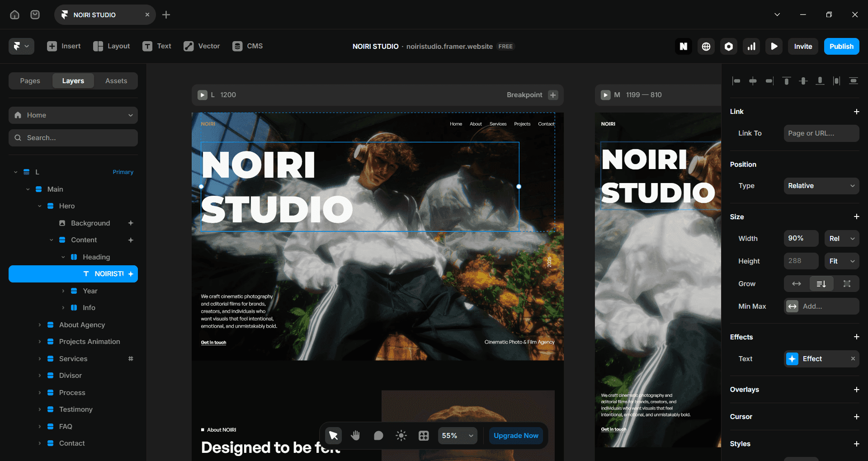Click the sun icon in the bottom toolbar
Screen dimensions: 868x461
401,435
